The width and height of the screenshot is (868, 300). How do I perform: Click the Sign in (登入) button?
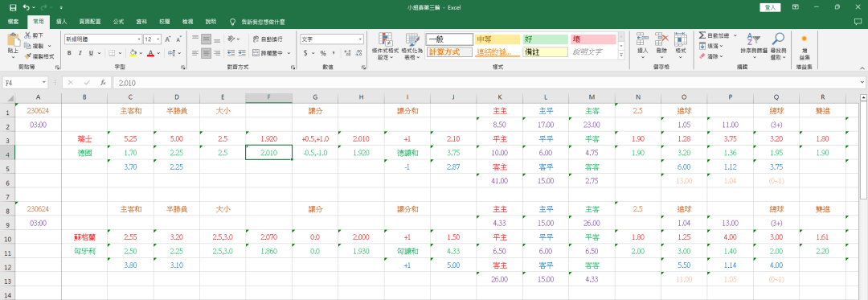click(x=770, y=8)
